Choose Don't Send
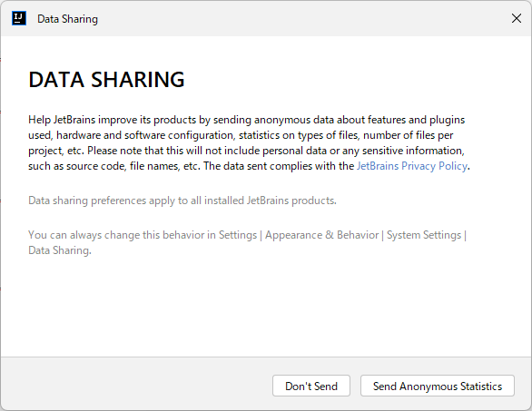Image resolution: width=532 pixels, height=411 pixels. pos(311,386)
